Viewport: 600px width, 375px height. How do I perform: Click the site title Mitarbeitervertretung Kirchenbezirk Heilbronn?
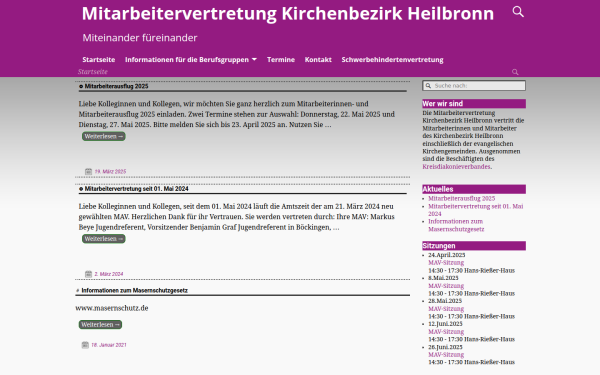[288, 13]
